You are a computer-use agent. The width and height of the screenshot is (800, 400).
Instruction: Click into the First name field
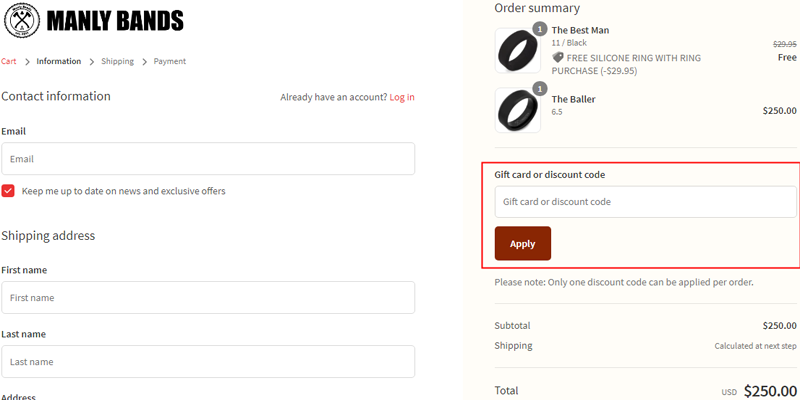pos(208,298)
